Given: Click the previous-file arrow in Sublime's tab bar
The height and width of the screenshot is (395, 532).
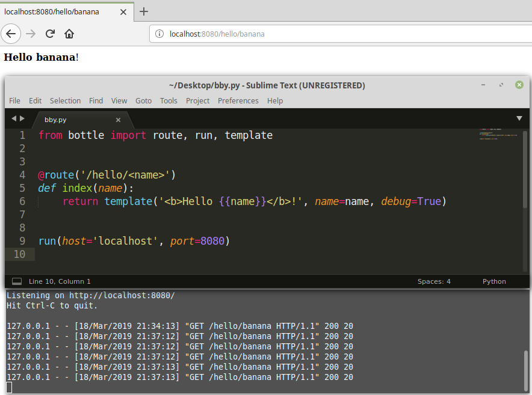Looking at the screenshot, I should (14, 118).
